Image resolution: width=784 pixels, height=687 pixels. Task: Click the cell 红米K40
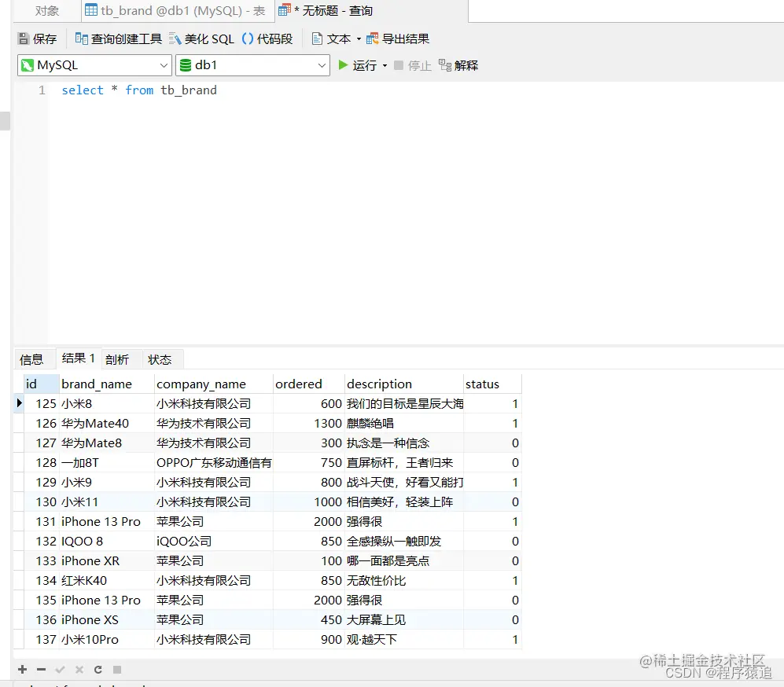pyautogui.click(x=106, y=580)
